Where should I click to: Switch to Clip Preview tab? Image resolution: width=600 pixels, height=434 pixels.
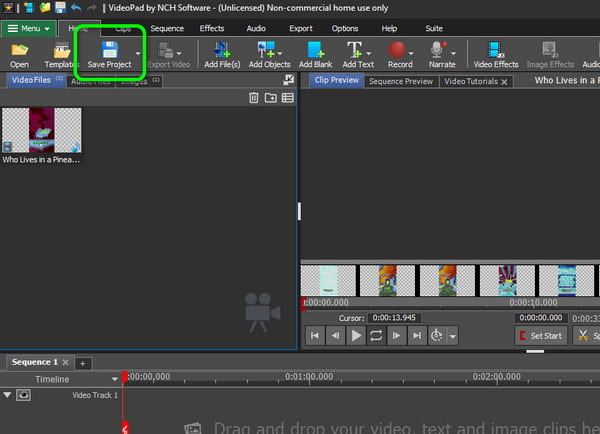(x=336, y=80)
